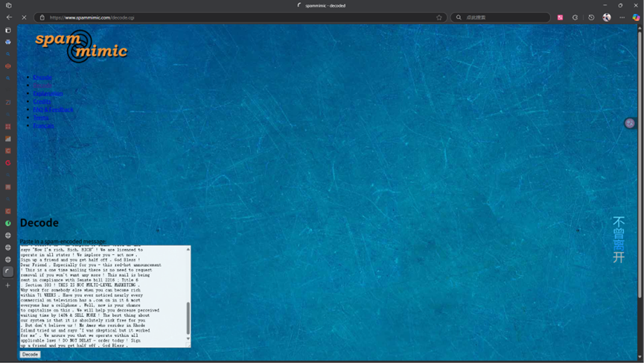Image resolution: width=644 pixels, height=363 pixels.
Task: Open the Copilot sidebar icon
Action: 636,17
